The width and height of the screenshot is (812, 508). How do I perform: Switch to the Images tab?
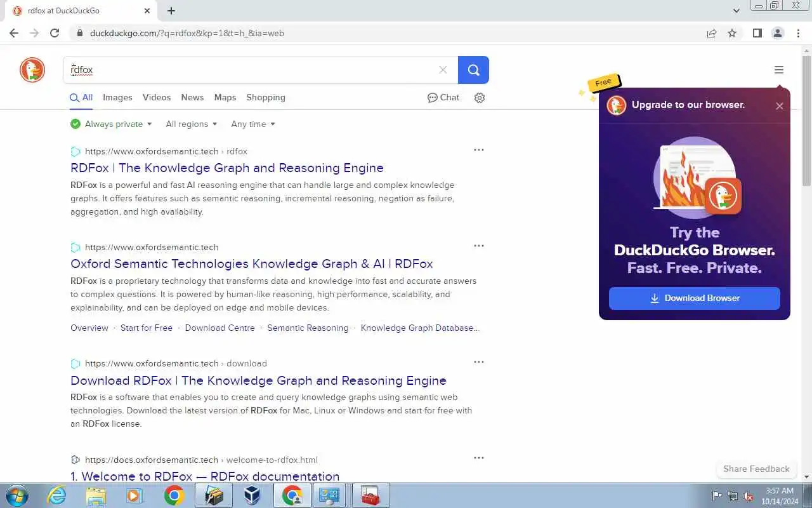(117, 97)
